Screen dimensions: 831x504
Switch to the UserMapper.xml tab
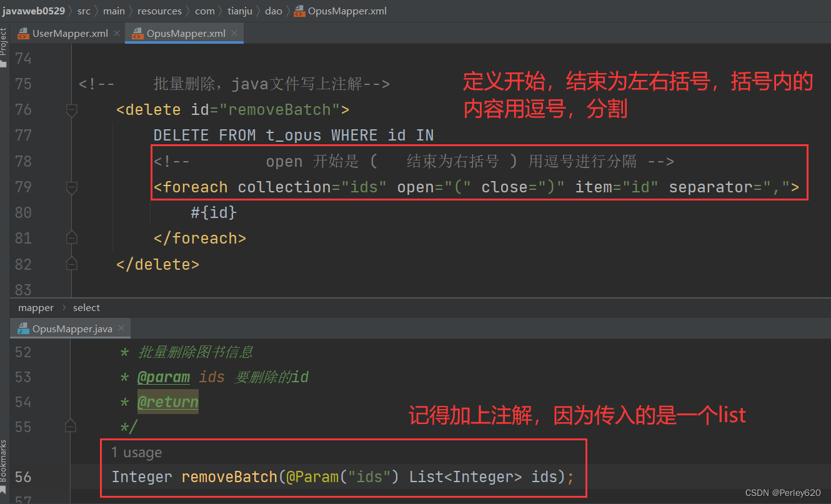pyautogui.click(x=69, y=33)
